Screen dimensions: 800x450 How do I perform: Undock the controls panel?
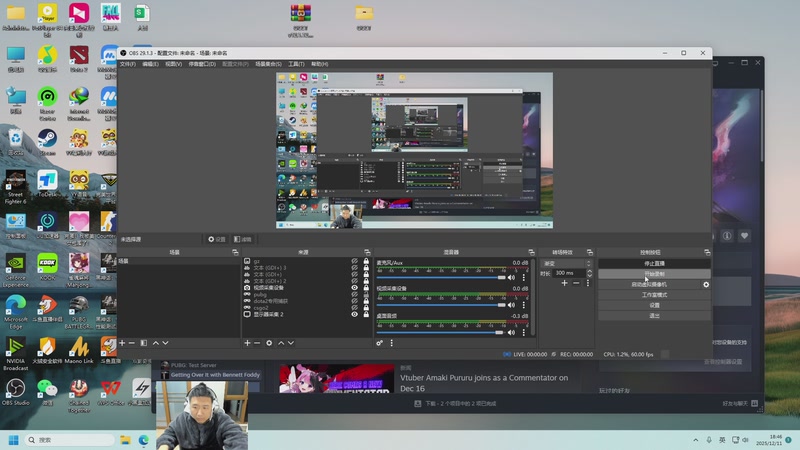tap(707, 252)
